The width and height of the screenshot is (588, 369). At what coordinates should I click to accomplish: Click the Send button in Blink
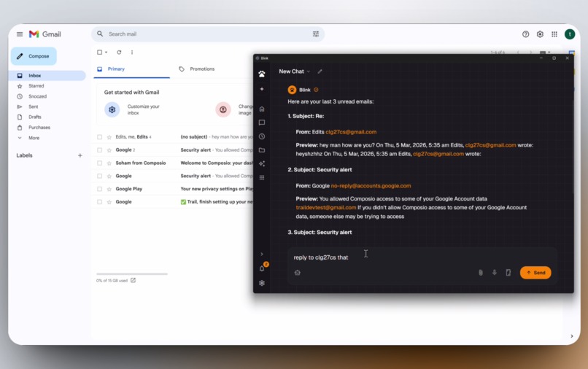535,273
